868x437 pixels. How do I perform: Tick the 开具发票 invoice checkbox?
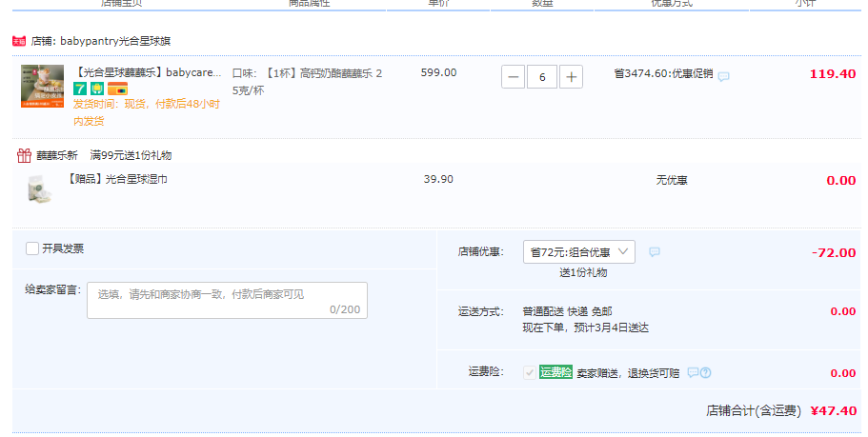[32, 248]
